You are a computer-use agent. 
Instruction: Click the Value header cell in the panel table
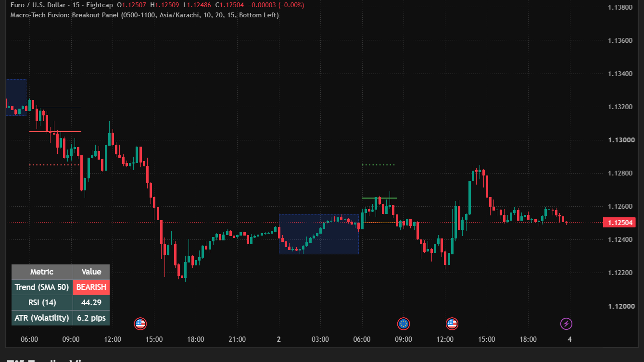pos(91,272)
